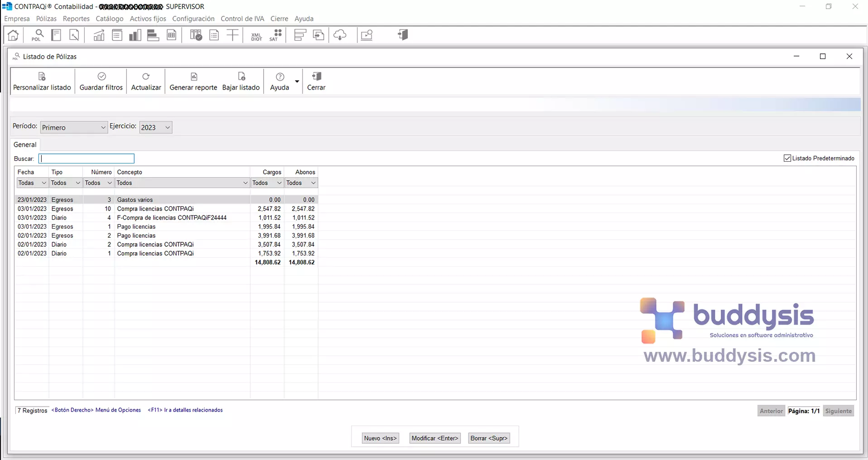Click the presentation screen with person icon
This screenshot has height=460, width=868.
pos(367,35)
